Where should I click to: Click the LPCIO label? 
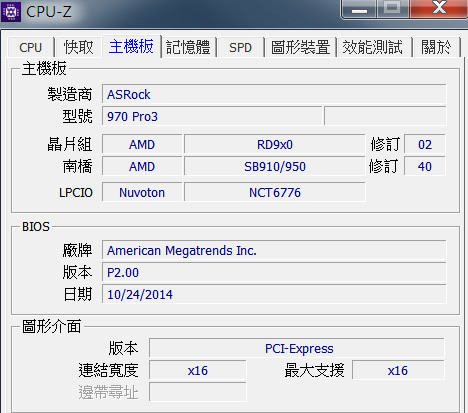(76, 193)
